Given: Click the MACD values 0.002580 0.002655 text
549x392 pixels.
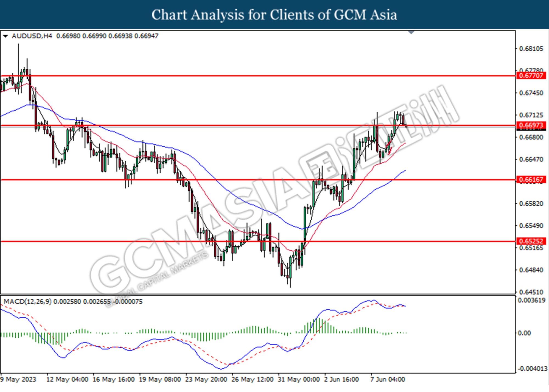Looking at the screenshot, I should click(x=82, y=301).
